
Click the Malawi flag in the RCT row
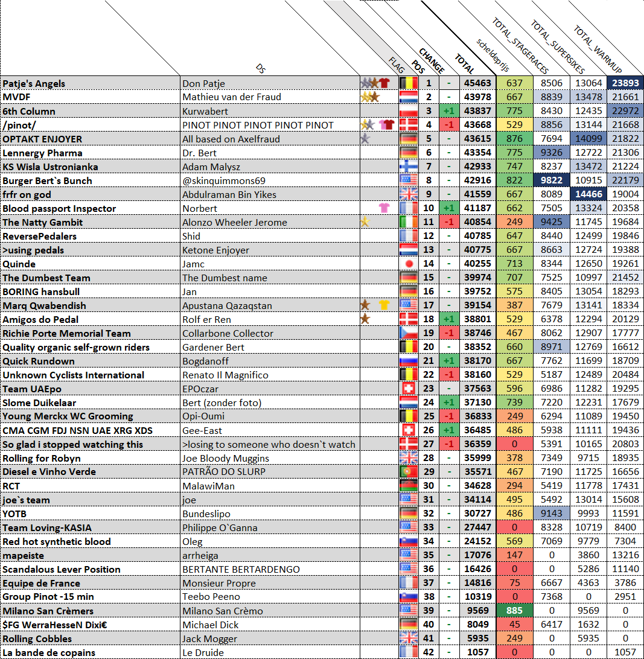pyautogui.click(x=408, y=485)
